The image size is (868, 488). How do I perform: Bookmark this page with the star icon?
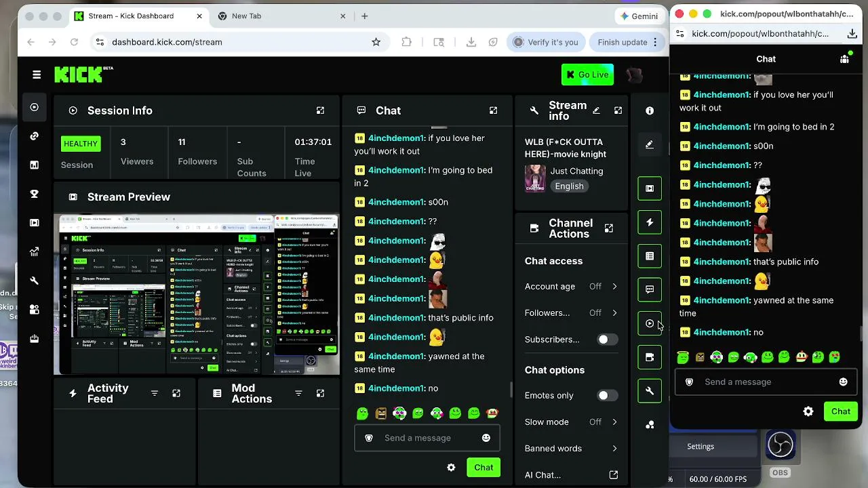[376, 42]
